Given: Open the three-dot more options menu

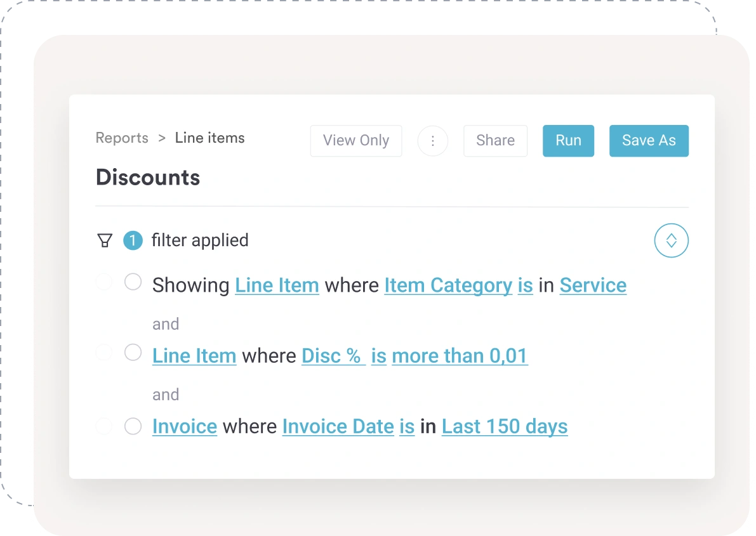Looking at the screenshot, I should point(433,141).
